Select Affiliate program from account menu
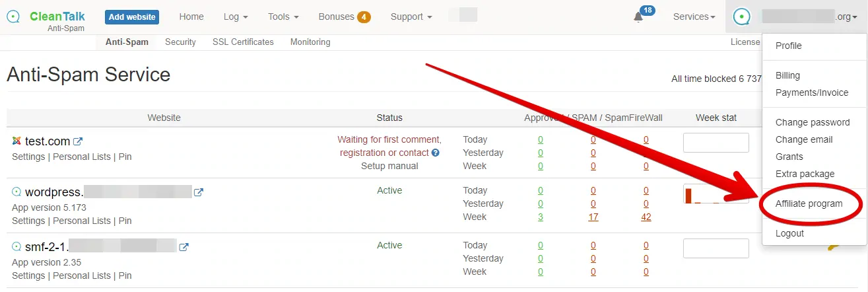 [x=809, y=204]
